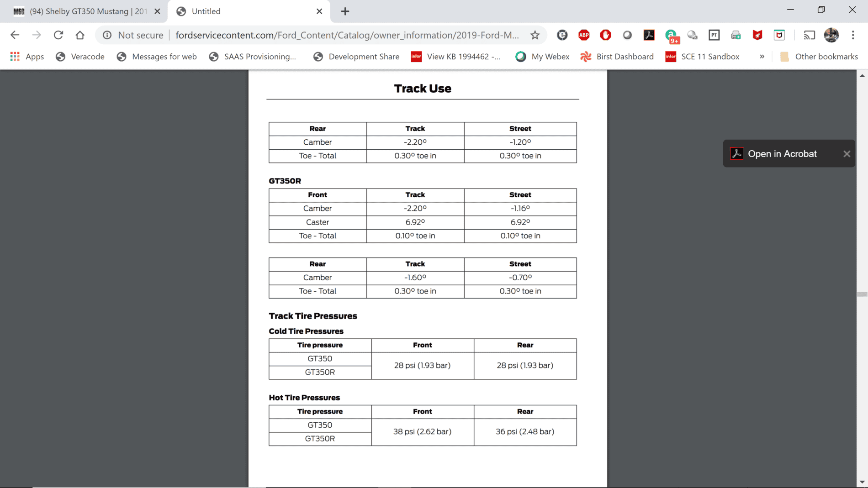This screenshot has height=488, width=868.
Task: Click the pocket-style red extension icon
Action: [x=779, y=35]
